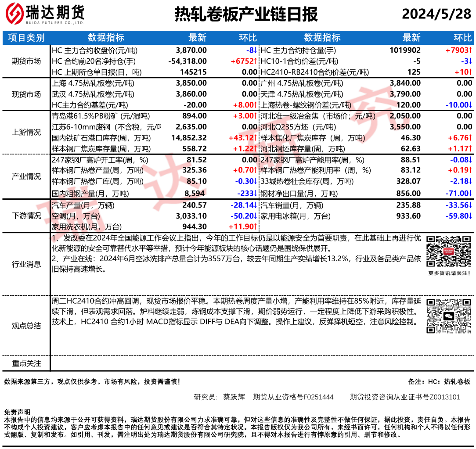The height and width of the screenshot is (449, 476).
Task: Click researcher name 蔡跃辉
Action: click(x=234, y=397)
